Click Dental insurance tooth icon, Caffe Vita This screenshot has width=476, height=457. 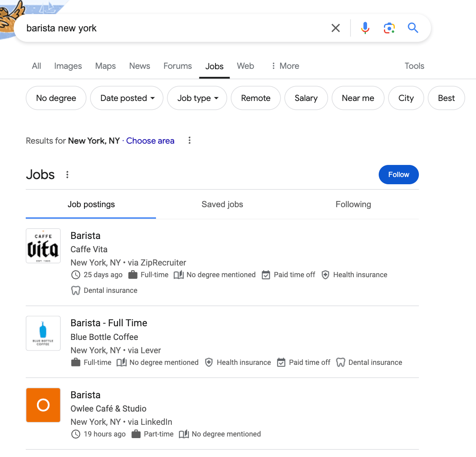(76, 291)
